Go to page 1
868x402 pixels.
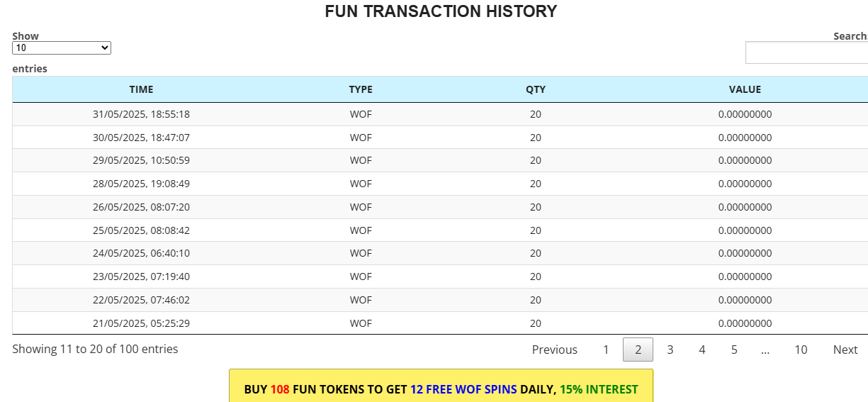(x=606, y=350)
